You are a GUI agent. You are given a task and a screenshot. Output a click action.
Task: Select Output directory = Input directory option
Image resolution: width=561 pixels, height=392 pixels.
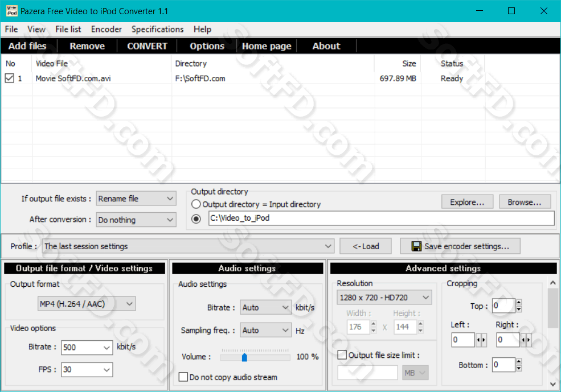click(196, 204)
